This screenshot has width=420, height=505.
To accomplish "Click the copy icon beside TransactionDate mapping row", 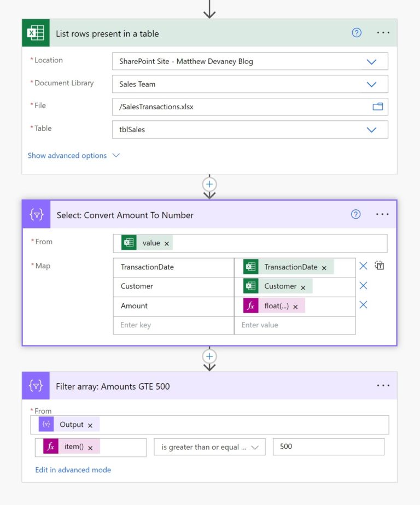I will 380,265.
